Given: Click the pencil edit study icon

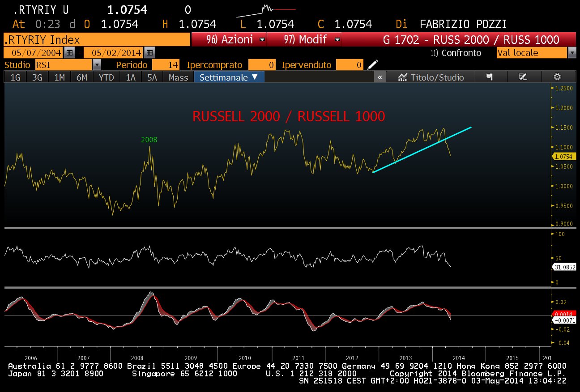Looking at the screenshot, I should click(372, 65).
